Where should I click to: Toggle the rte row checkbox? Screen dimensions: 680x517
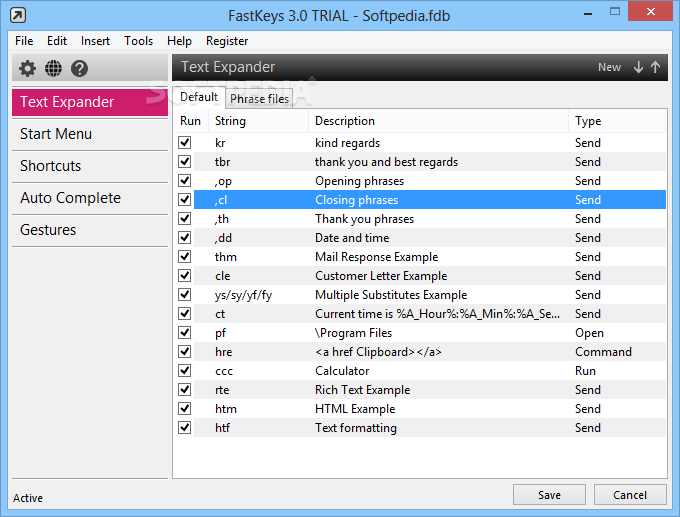point(185,389)
